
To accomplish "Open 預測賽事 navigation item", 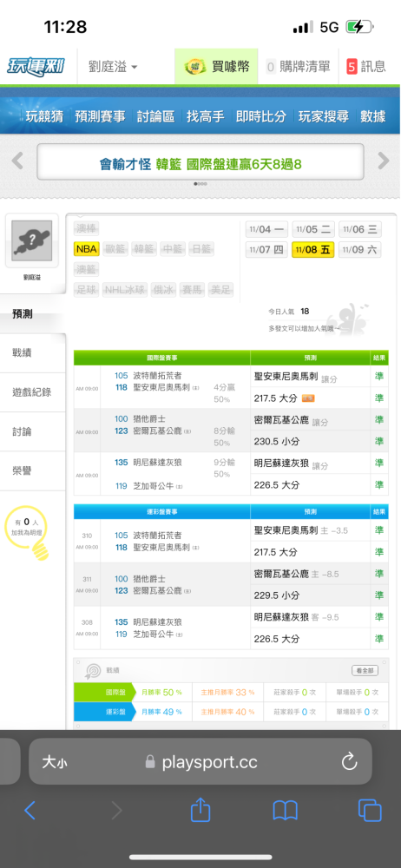I will (101, 116).
